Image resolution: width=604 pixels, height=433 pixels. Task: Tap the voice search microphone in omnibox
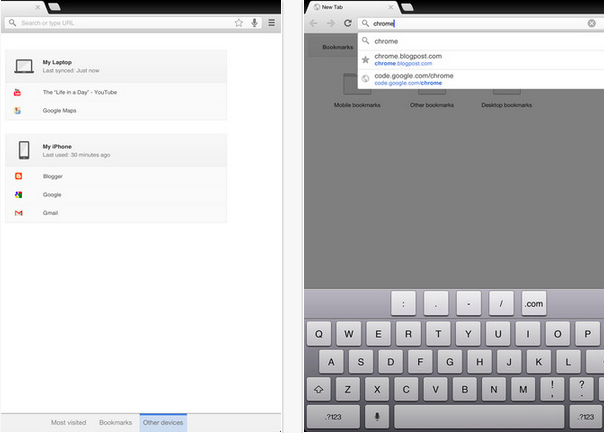[254, 23]
